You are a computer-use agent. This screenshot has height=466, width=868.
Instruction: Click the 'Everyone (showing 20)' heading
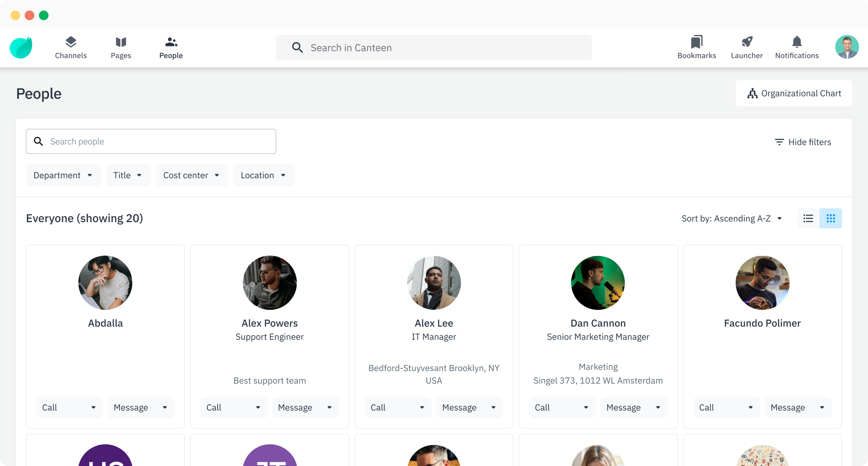[x=85, y=218]
